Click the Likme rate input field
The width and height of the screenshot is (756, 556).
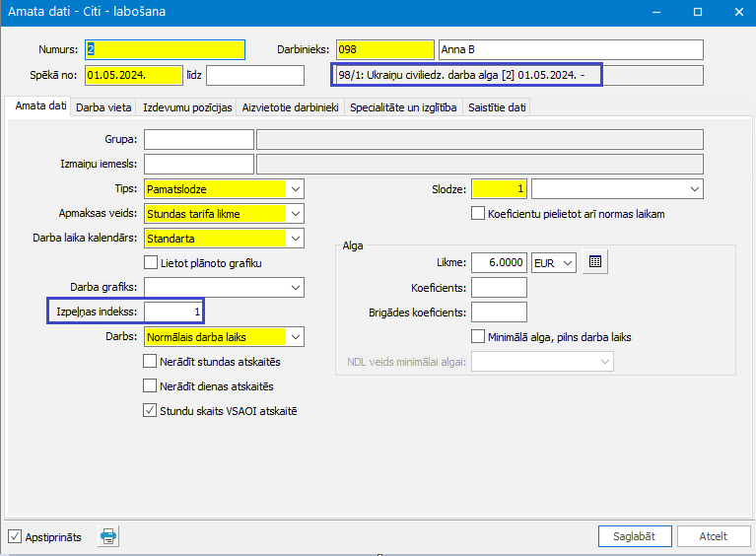pos(499,263)
